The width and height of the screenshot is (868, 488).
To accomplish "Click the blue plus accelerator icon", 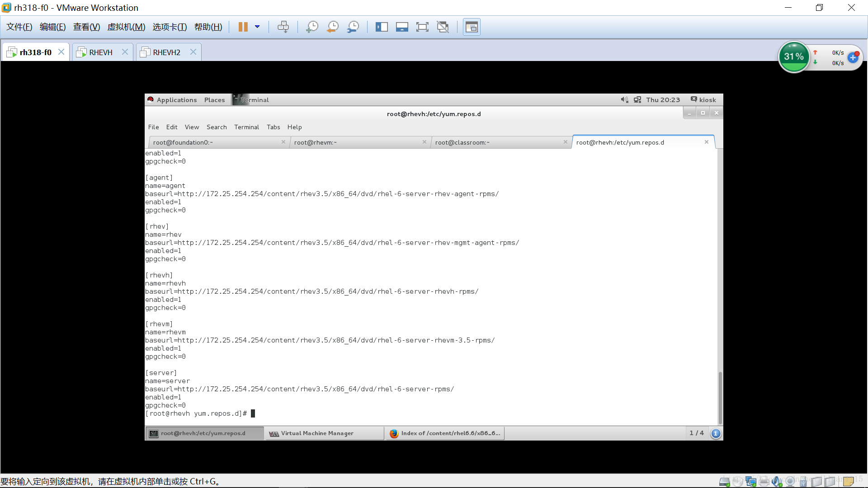I will coord(853,57).
